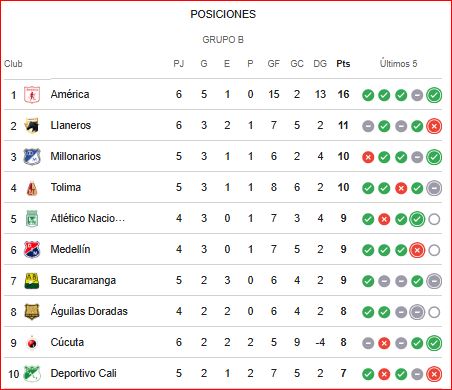Click the Águilas Doradas gold shield
The image size is (452, 390).
point(32,312)
